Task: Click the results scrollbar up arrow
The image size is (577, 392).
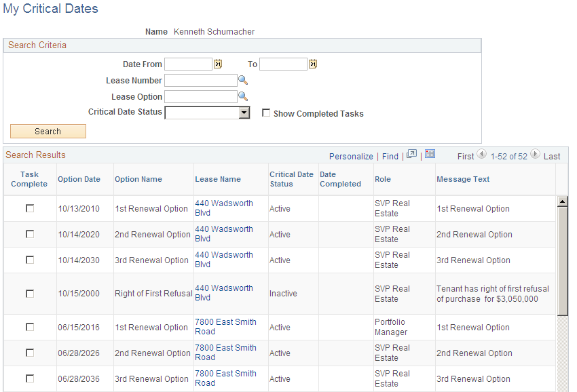Action: pos(562,201)
